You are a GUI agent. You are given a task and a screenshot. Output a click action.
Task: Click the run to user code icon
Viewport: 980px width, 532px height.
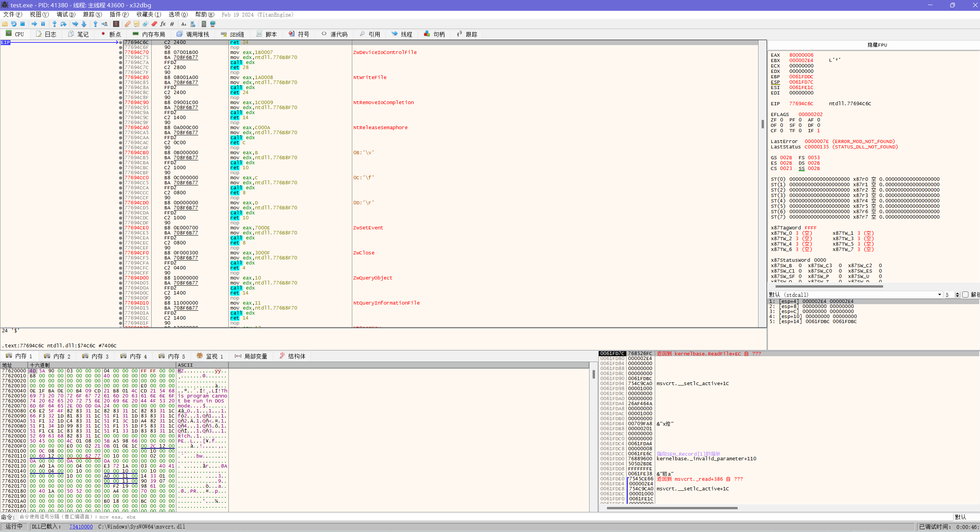[x=104, y=24]
